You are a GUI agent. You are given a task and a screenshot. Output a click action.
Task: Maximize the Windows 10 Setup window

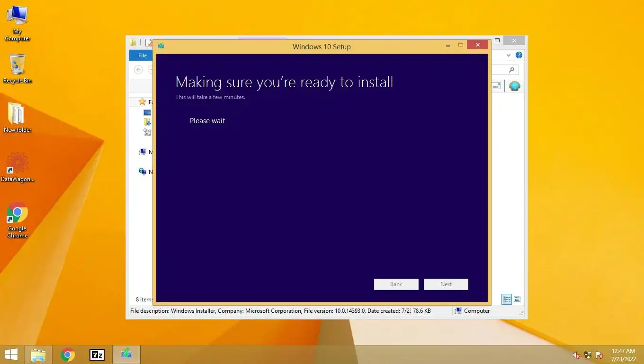(x=460, y=45)
